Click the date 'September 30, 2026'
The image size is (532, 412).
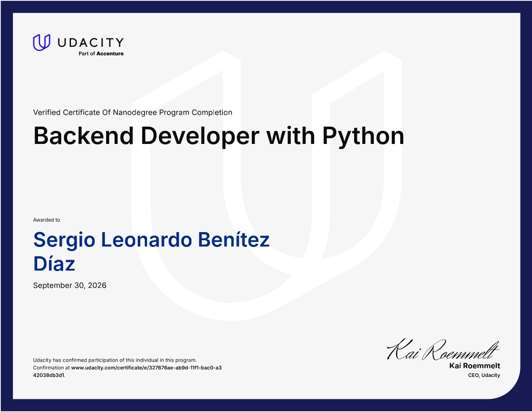pyautogui.click(x=70, y=285)
